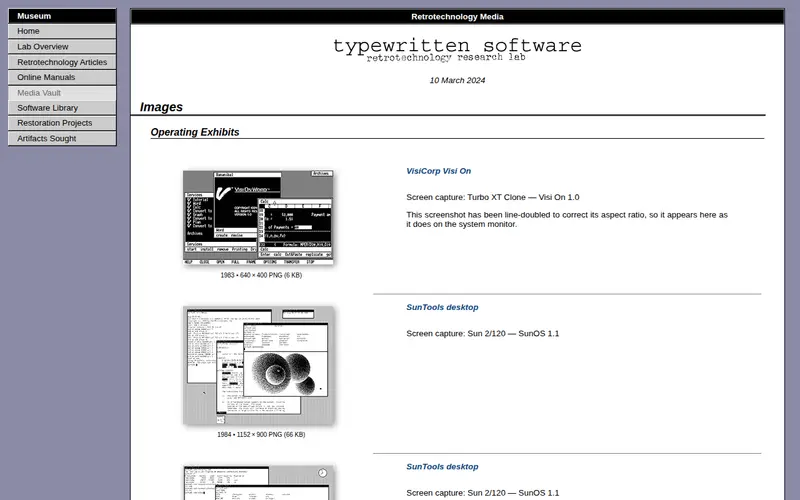Click the Images heading
800x500 pixels.
(161, 107)
